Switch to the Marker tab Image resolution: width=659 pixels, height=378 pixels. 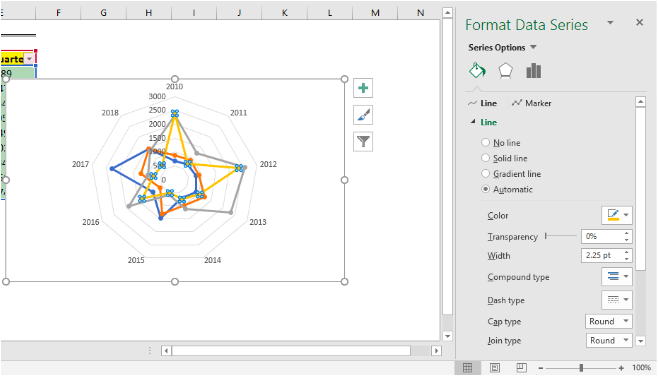pos(531,103)
